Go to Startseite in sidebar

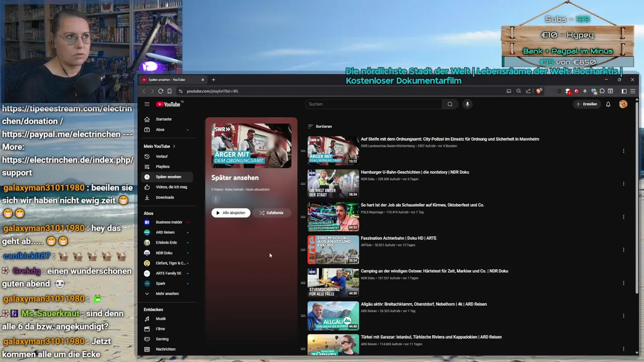pyautogui.click(x=167, y=119)
